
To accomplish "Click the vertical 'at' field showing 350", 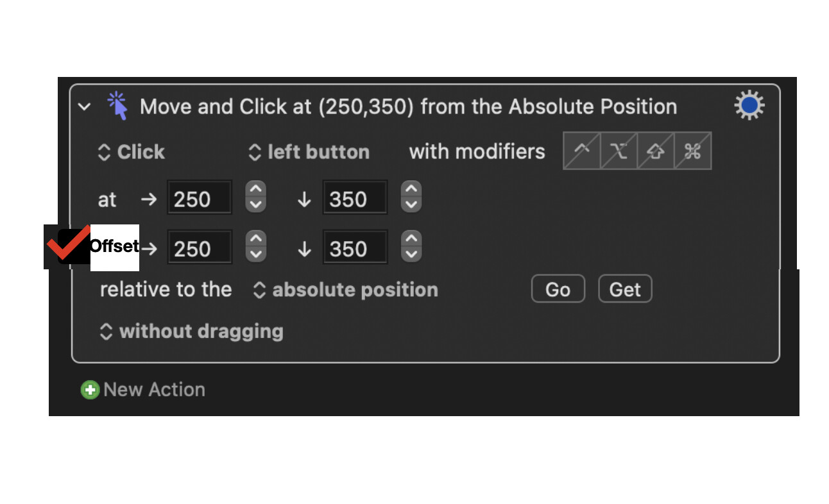I will click(355, 197).
